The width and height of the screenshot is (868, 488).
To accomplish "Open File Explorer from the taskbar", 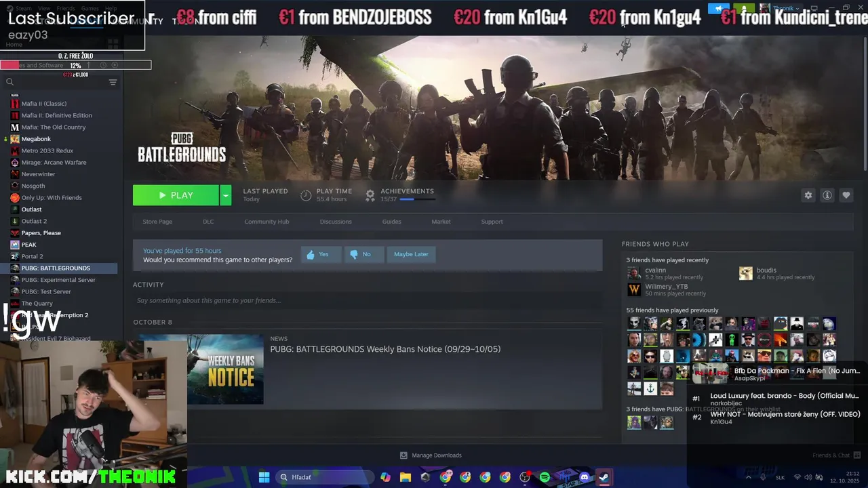I will click(x=405, y=477).
